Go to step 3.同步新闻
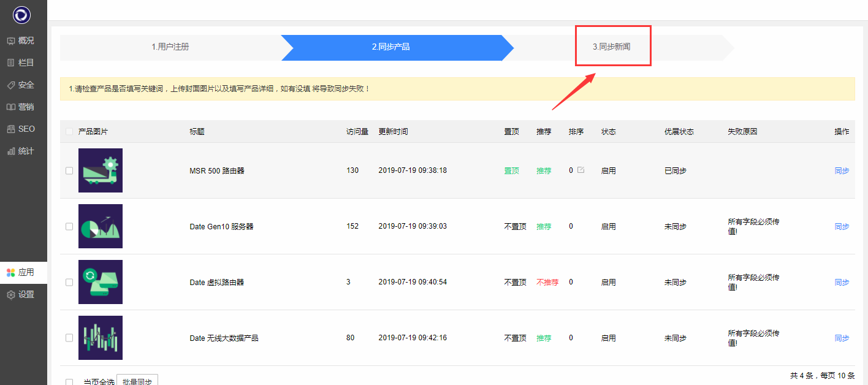 [x=611, y=47]
